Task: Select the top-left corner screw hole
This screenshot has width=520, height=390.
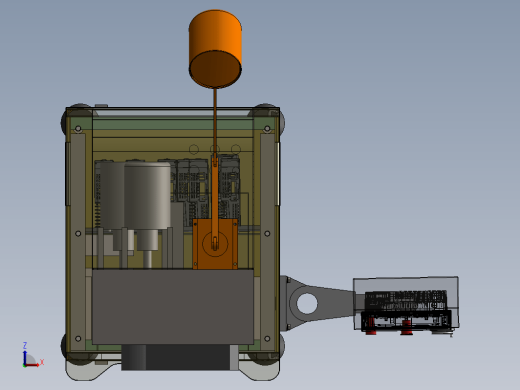Action: tap(78, 128)
